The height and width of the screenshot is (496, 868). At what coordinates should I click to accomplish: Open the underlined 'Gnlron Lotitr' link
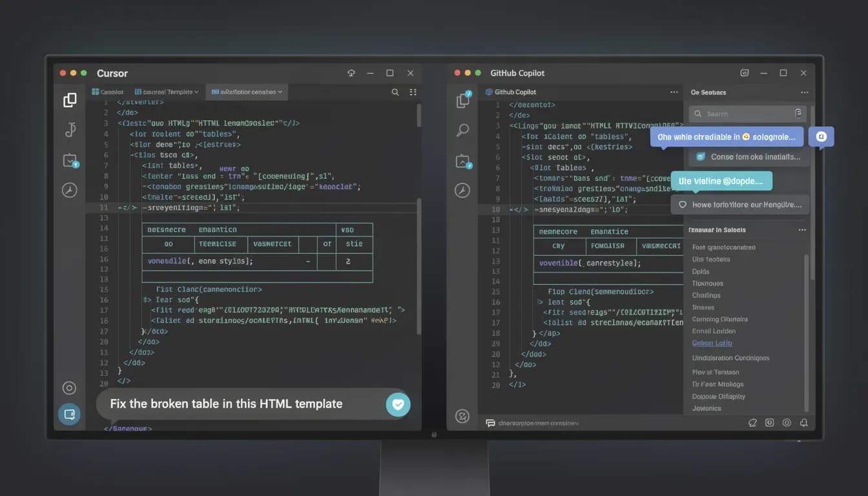(712, 344)
